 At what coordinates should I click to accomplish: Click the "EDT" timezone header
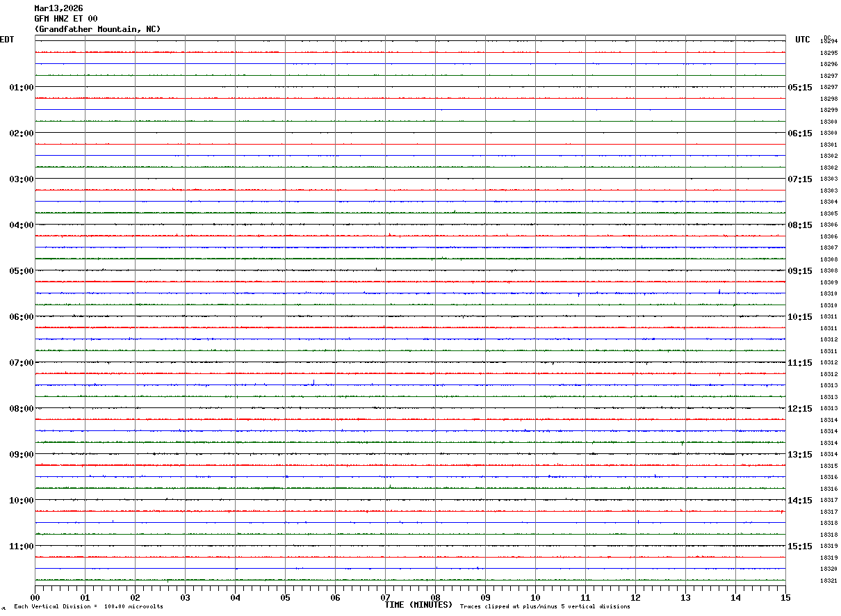pyautogui.click(x=7, y=40)
